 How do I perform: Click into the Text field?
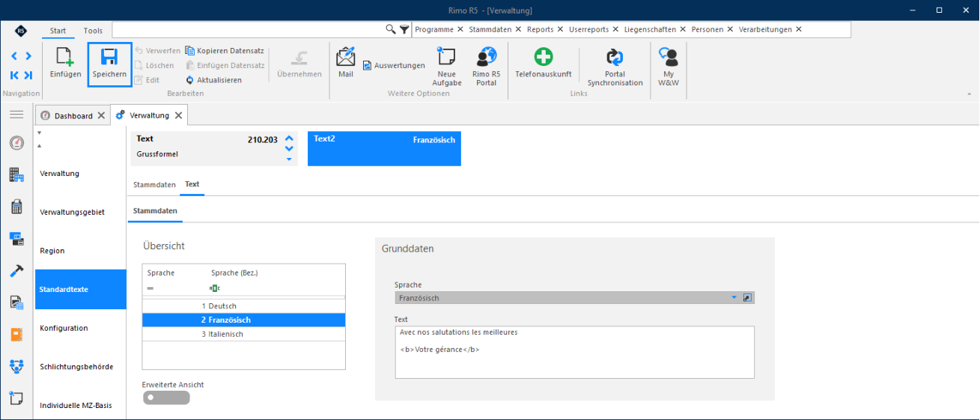point(574,352)
